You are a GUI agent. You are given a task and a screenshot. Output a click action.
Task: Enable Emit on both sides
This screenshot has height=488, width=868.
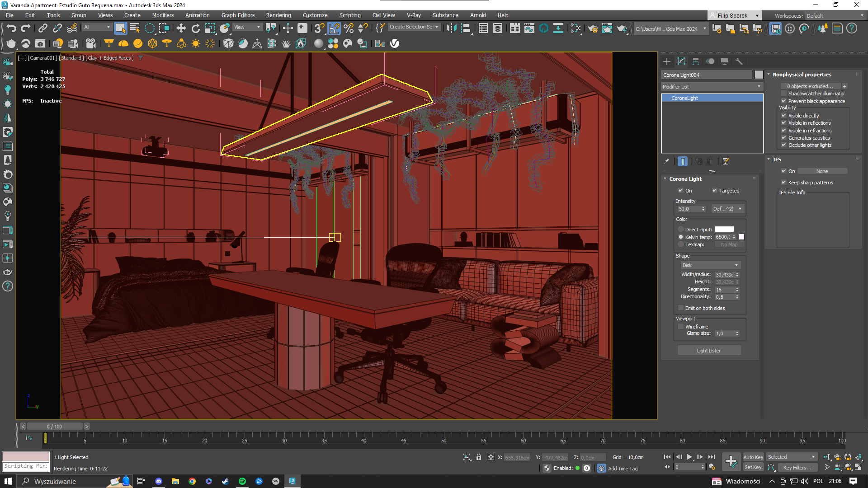pyautogui.click(x=681, y=308)
